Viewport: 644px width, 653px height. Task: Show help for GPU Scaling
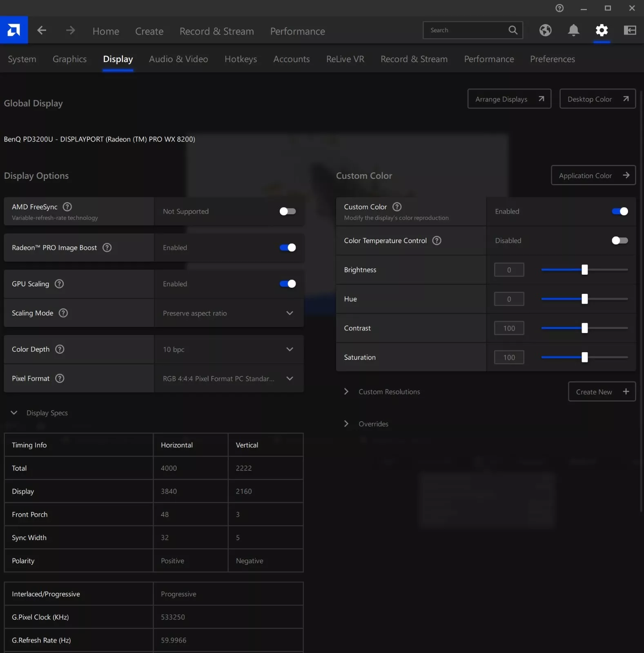tap(59, 284)
